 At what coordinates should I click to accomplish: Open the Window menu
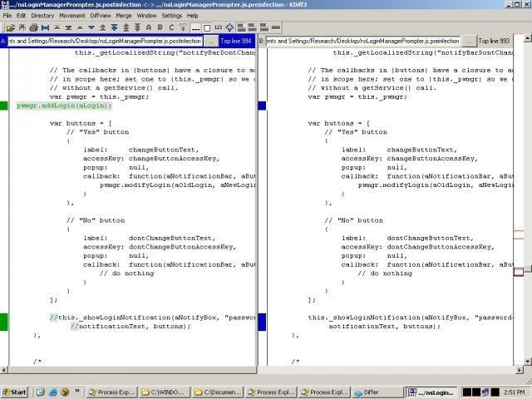coord(146,16)
